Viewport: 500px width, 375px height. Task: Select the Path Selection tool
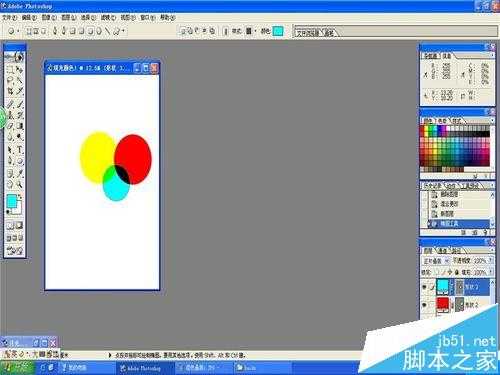[10, 150]
